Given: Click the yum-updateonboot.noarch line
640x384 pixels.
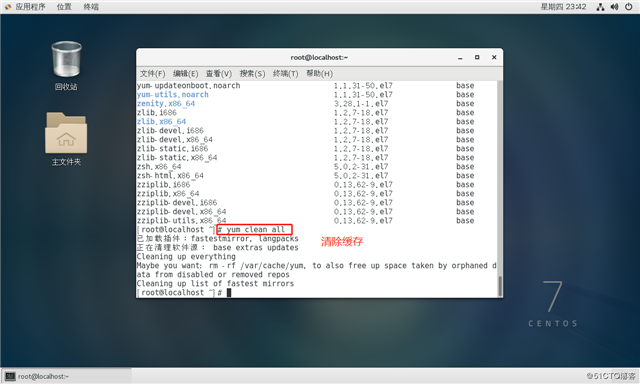Looking at the screenshot, I should pyautogui.click(x=189, y=86).
